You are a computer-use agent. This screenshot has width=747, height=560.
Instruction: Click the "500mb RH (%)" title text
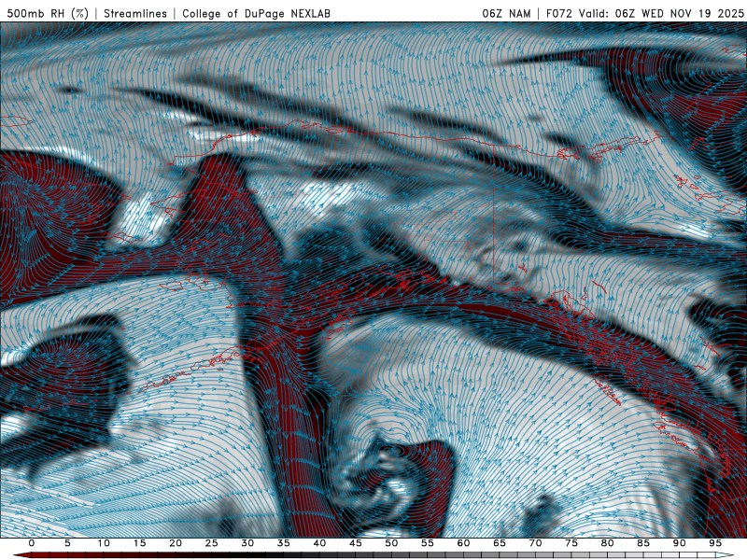point(48,13)
